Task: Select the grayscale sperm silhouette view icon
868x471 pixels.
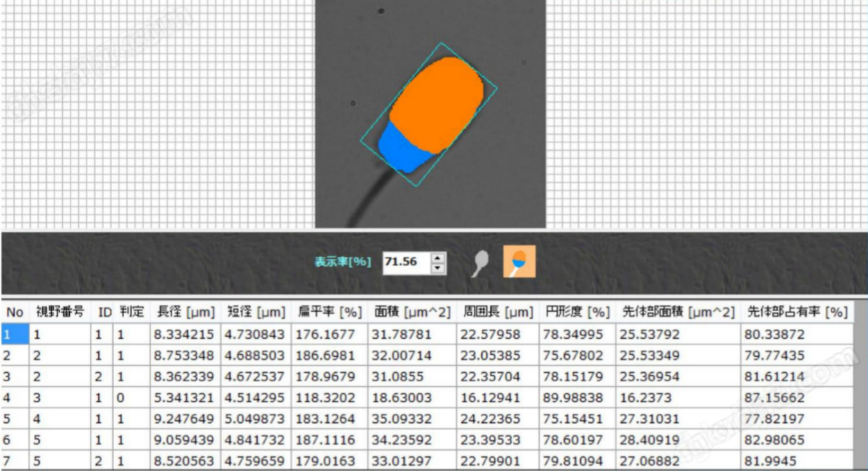Action: 480,261
